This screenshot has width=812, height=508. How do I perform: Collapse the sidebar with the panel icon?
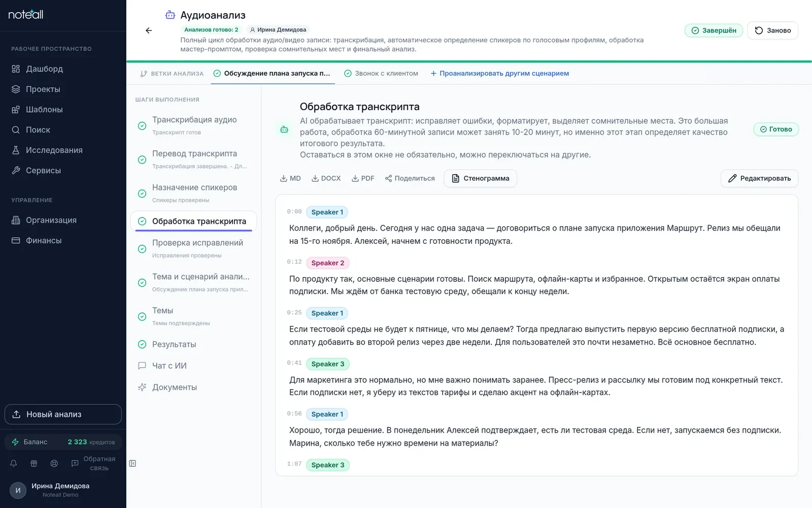132,463
